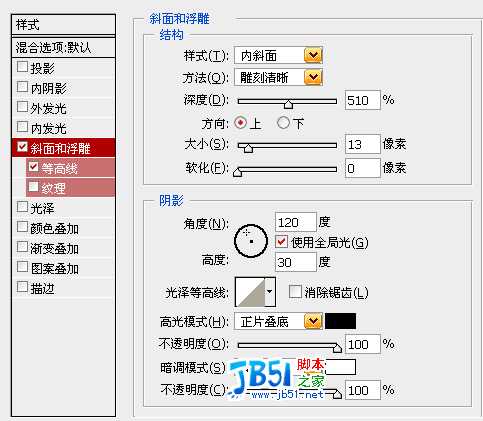Click the 高度 altitude field showing 30
This screenshot has width=483, height=421.
[296, 262]
